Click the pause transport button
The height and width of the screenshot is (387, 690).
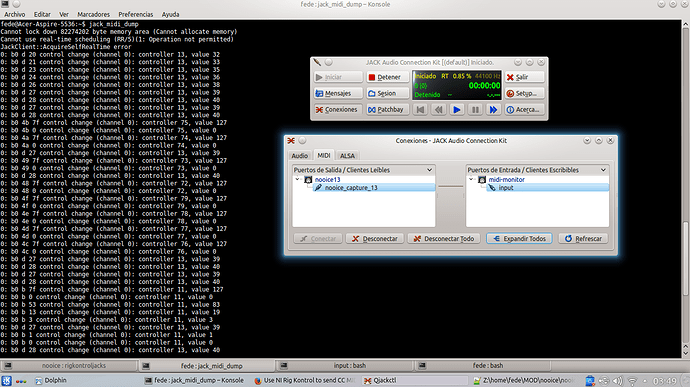pyautogui.click(x=475, y=110)
